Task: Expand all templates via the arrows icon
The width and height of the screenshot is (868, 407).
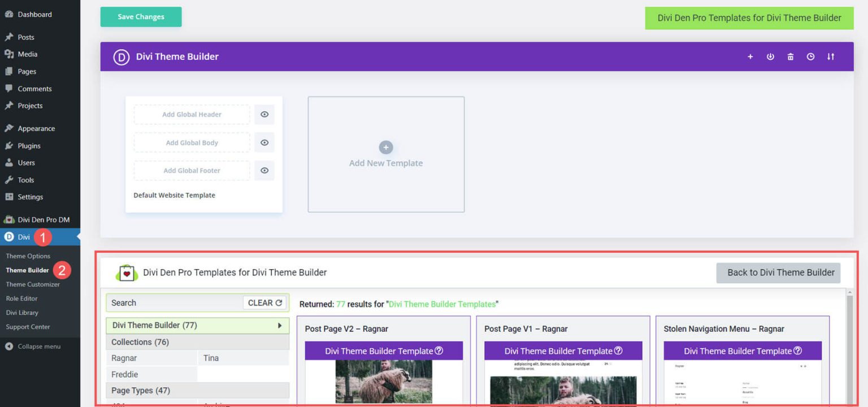Action: tap(830, 56)
